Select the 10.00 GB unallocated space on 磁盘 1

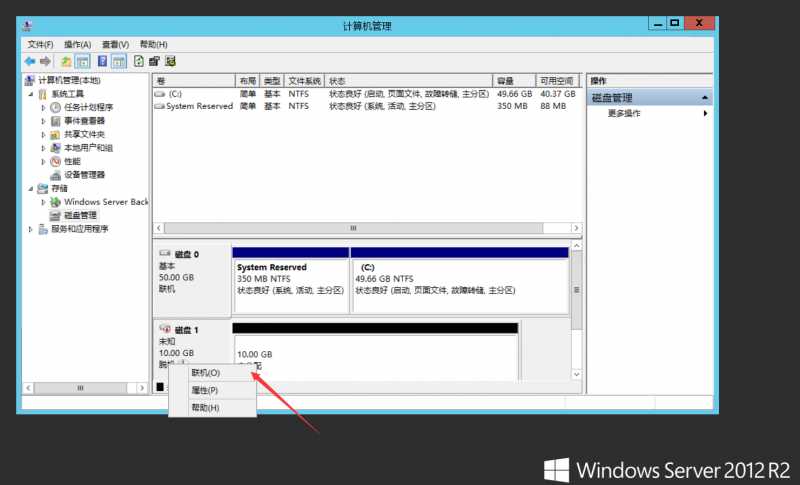click(376, 352)
